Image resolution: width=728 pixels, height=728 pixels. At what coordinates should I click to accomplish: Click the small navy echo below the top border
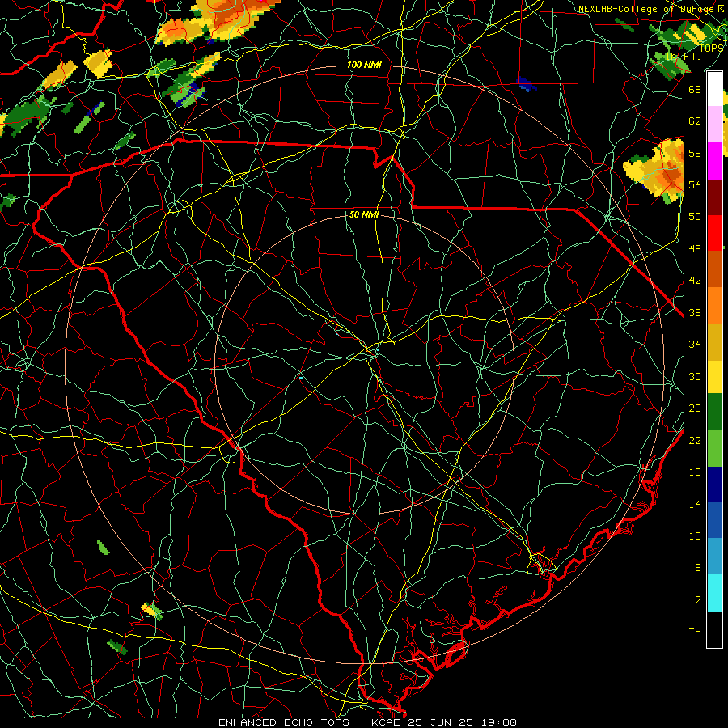[x=527, y=83]
